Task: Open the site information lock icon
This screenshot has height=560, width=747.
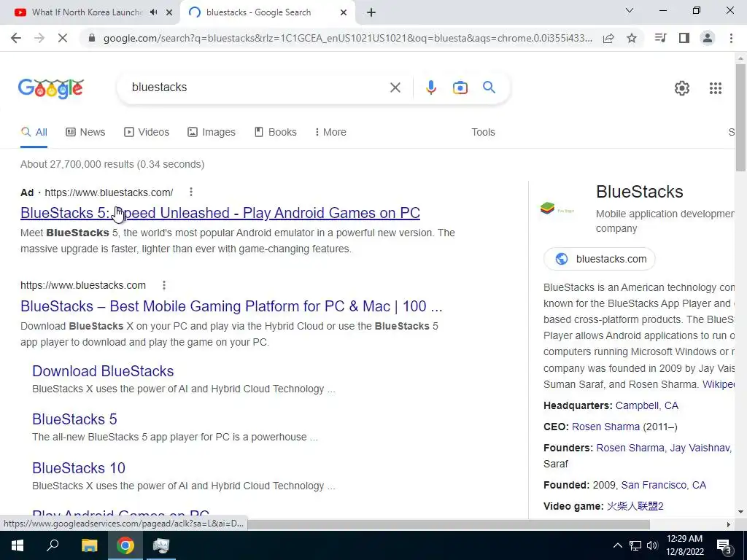Action: tap(92, 38)
